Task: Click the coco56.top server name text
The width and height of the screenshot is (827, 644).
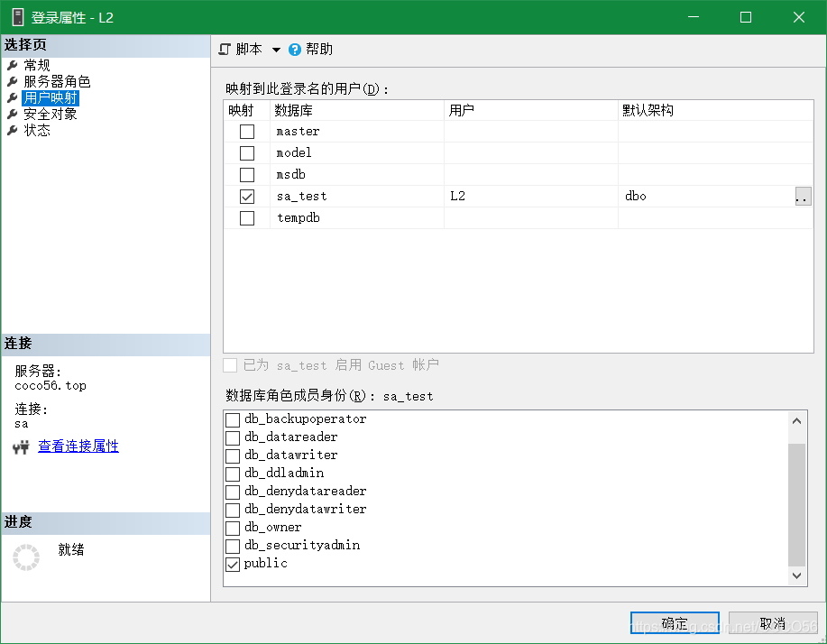Action: [51, 386]
